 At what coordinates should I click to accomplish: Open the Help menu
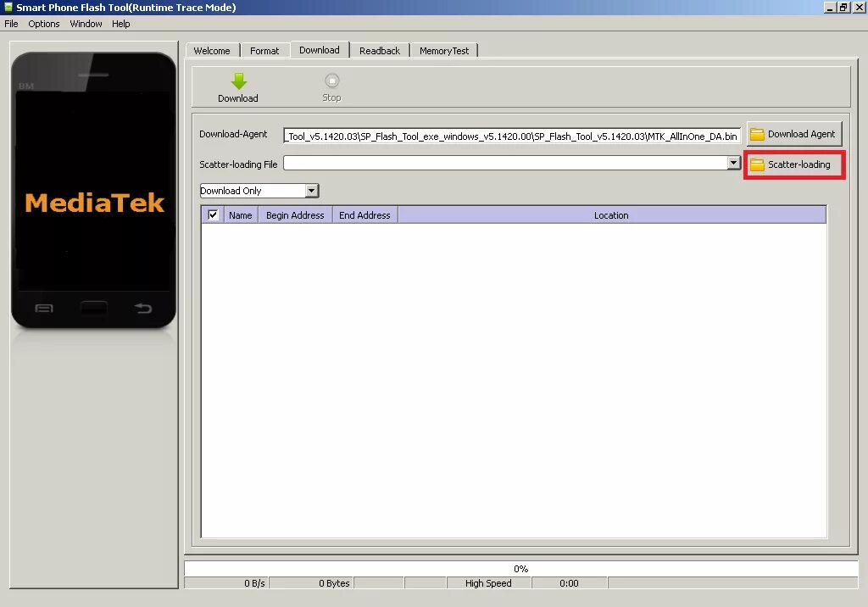120,24
